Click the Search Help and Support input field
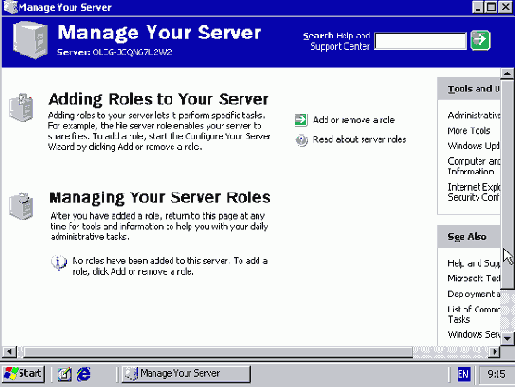515x387 pixels. 420,41
